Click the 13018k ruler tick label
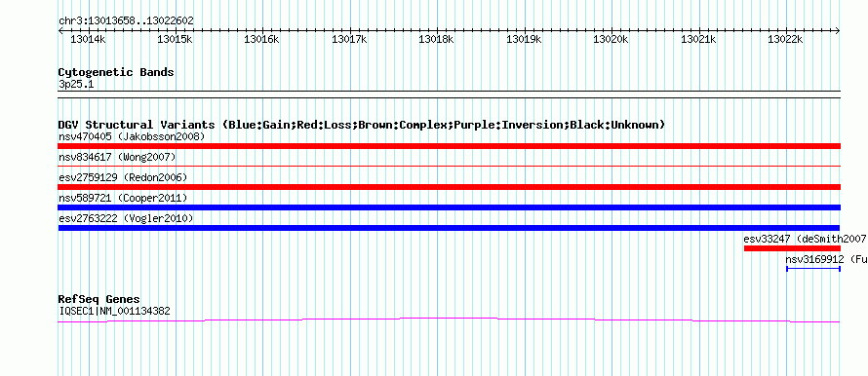 point(436,39)
